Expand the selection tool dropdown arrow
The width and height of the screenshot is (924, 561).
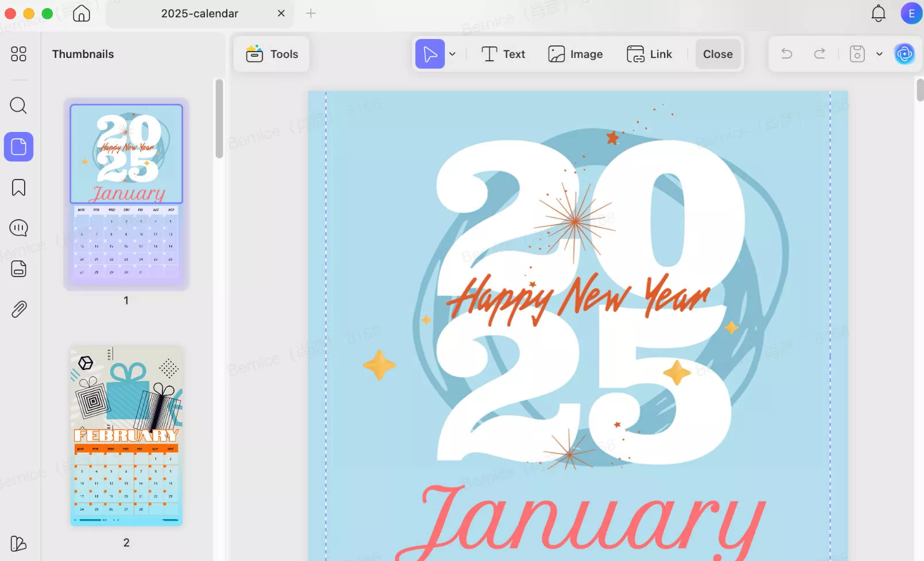(x=453, y=53)
